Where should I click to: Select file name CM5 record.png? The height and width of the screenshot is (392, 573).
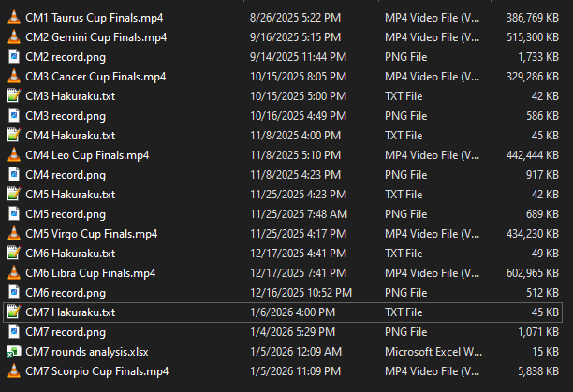66,214
